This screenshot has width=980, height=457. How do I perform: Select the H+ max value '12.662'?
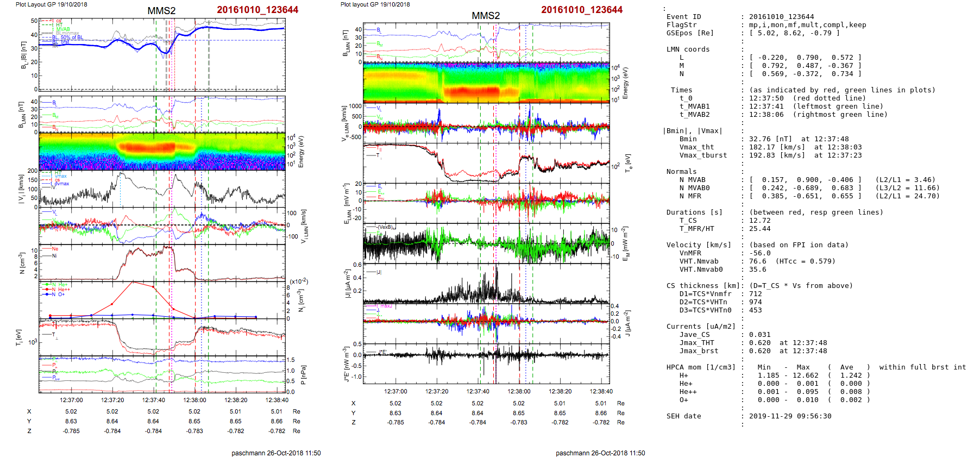pos(806,375)
